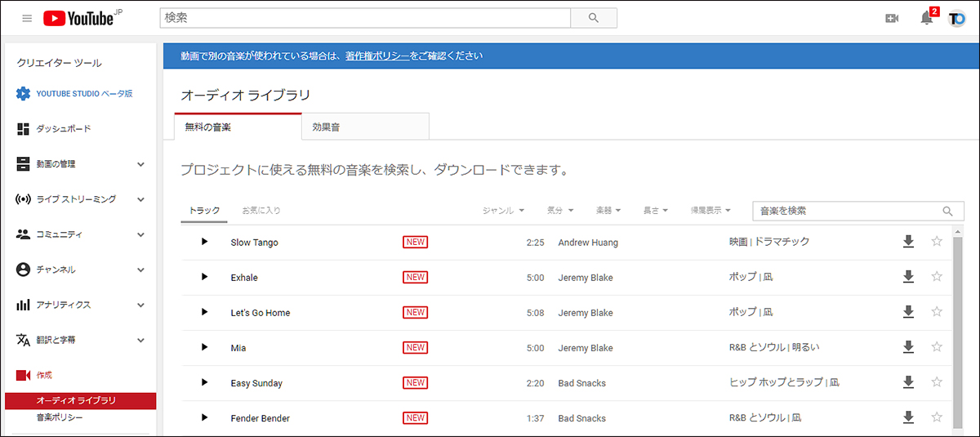Viewport: 980px width, 437px height.
Task: Download Let's Go Home
Action: tap(908, 312)
